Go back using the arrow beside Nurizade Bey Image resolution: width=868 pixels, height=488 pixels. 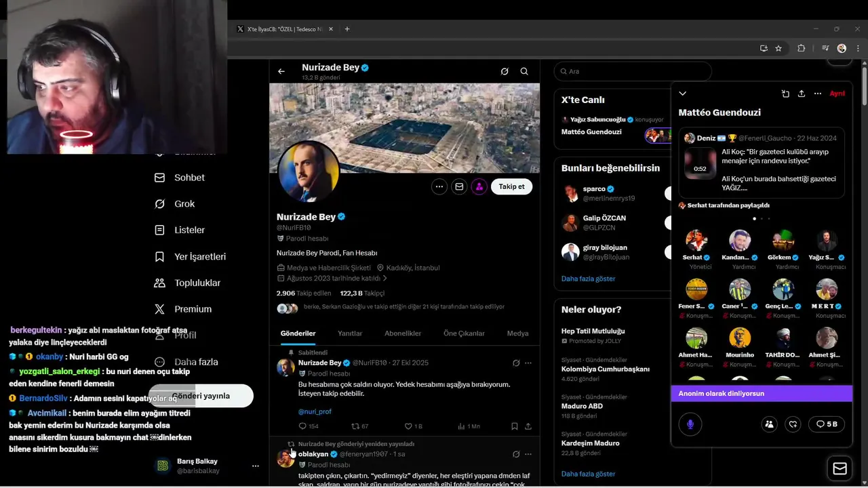(x=281, y=71)
